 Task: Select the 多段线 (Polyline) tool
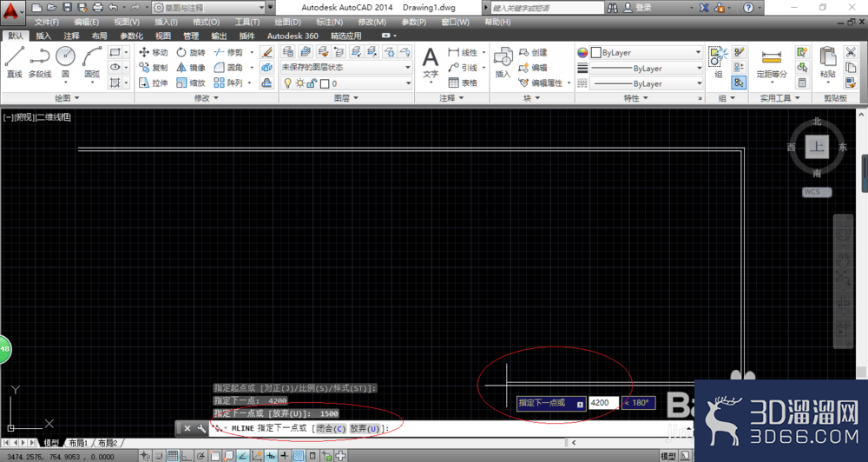click(x=40, y=62)
